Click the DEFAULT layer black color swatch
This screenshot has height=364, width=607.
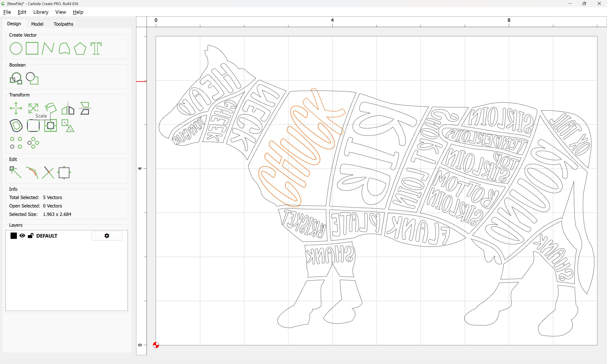tap(13, 236)
